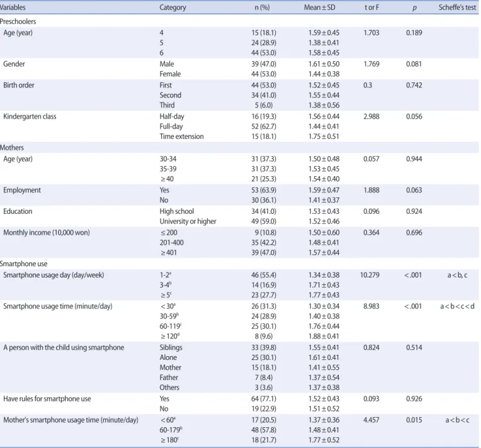Click the mean '1.61±0.50'
Viewport: 481px width, 448px height.
[x=324, y=64]
